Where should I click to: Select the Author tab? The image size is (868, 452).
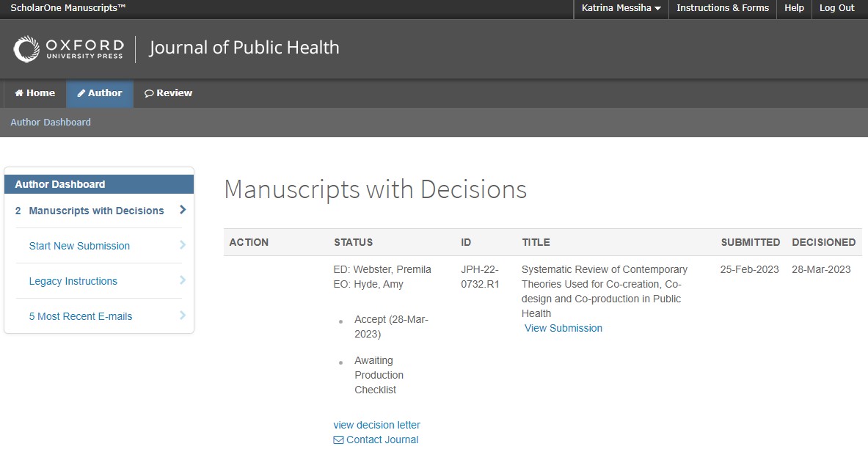pos(100,93)
